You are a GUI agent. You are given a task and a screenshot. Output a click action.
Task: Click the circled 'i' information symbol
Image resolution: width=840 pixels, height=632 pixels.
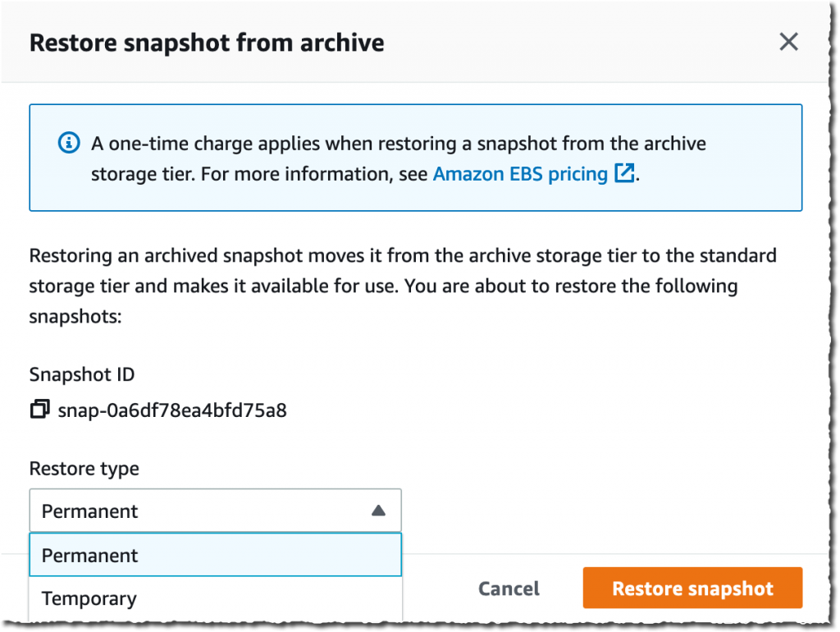69,142
